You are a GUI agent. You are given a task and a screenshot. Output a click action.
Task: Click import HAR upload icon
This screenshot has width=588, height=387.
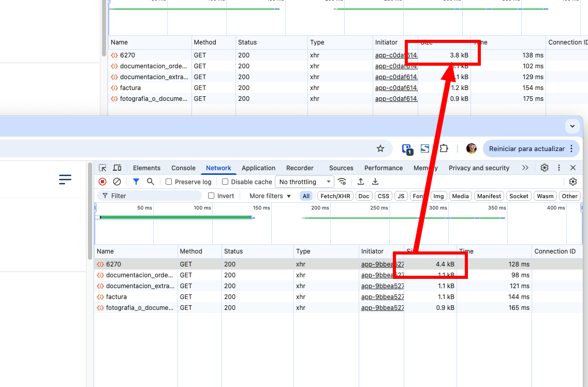(x=361, y=182)
